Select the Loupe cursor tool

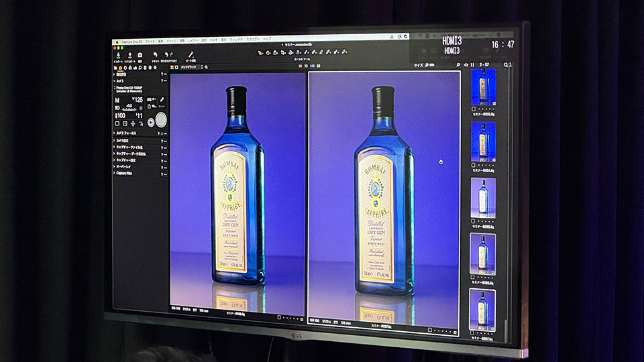(276, 52)
